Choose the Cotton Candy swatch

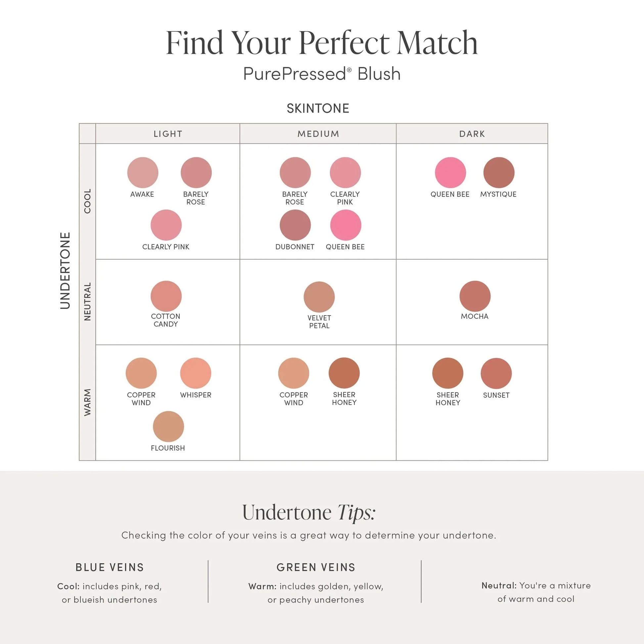[166, 296]
